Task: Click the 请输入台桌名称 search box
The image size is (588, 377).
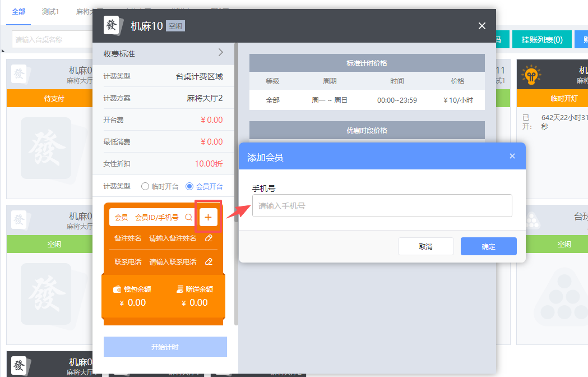Action: pos(53,39)
